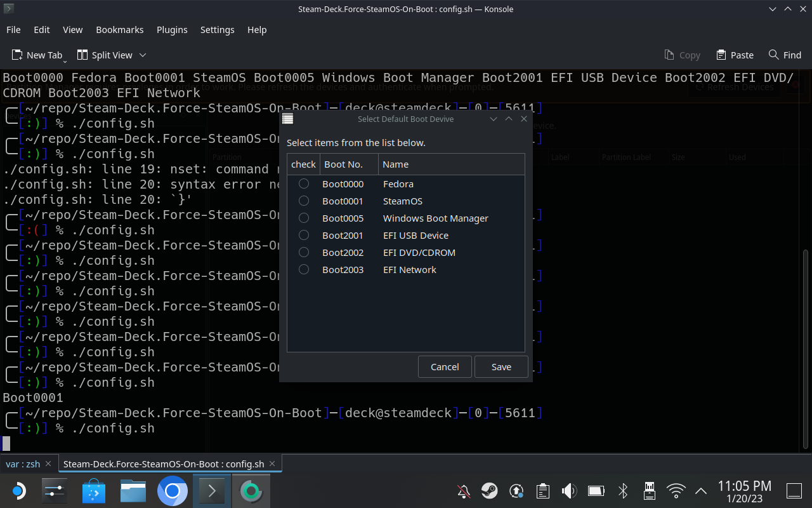Click the Boot2001 cell

(x=343, y=235)
